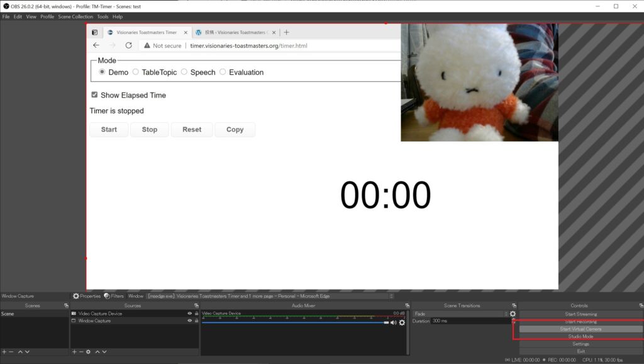
Task: Open the Window source selection dropdown
Action: (x=270, y=296)
